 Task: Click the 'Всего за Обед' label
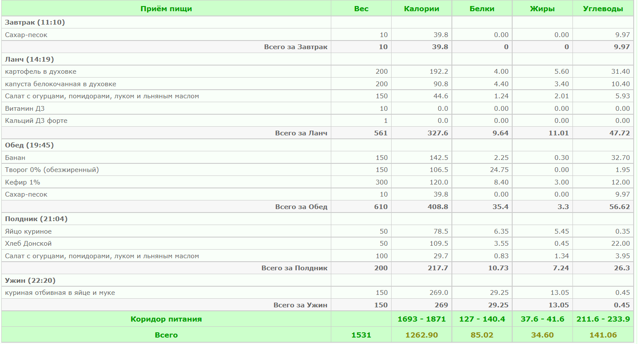[x=301, y=207]
